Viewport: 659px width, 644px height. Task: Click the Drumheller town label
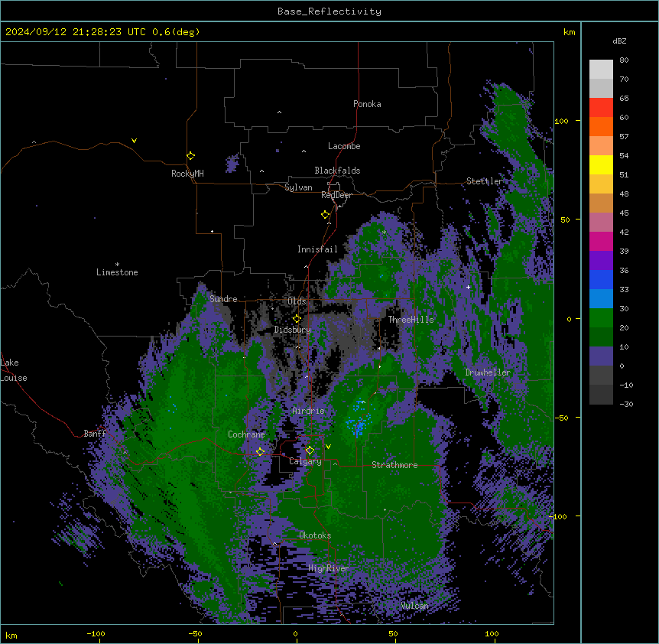tap(488, 372)
